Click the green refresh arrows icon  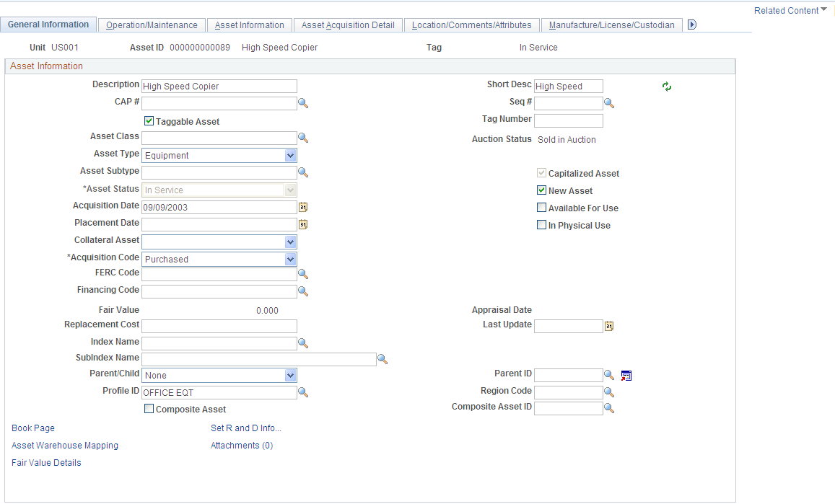click(667, 87)
